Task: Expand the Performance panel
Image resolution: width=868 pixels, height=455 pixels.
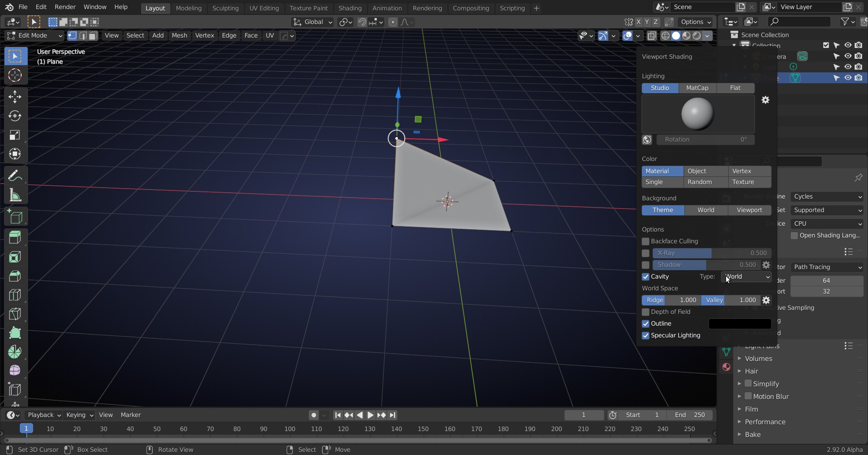Action: pos(765,422)
